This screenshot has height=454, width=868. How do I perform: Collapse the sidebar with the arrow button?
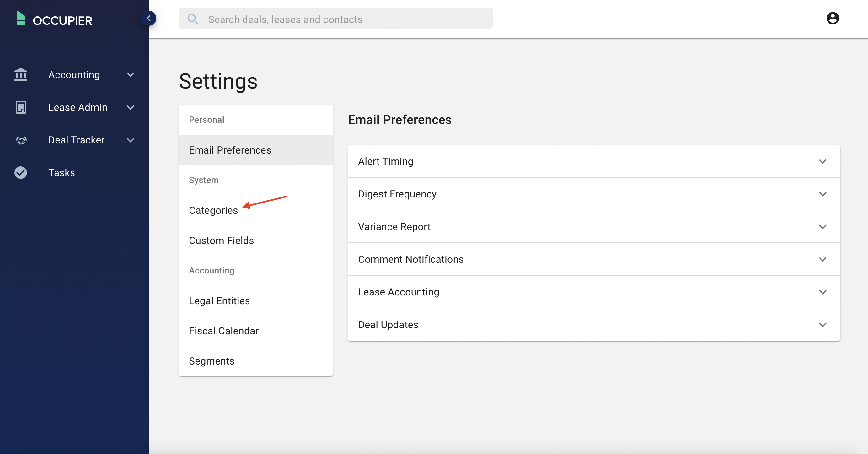click(x=149, y=18)
